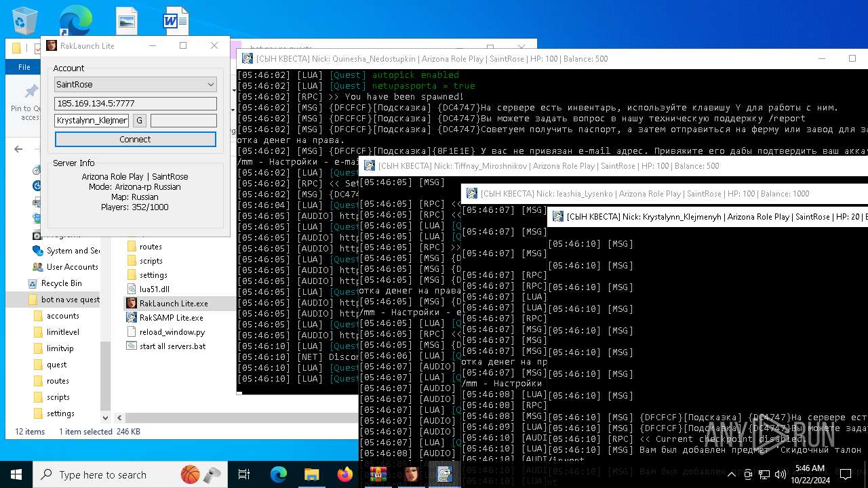Click the Back arrow in File Explorer
The image size is (868, 488).
(x=18, y=149)
